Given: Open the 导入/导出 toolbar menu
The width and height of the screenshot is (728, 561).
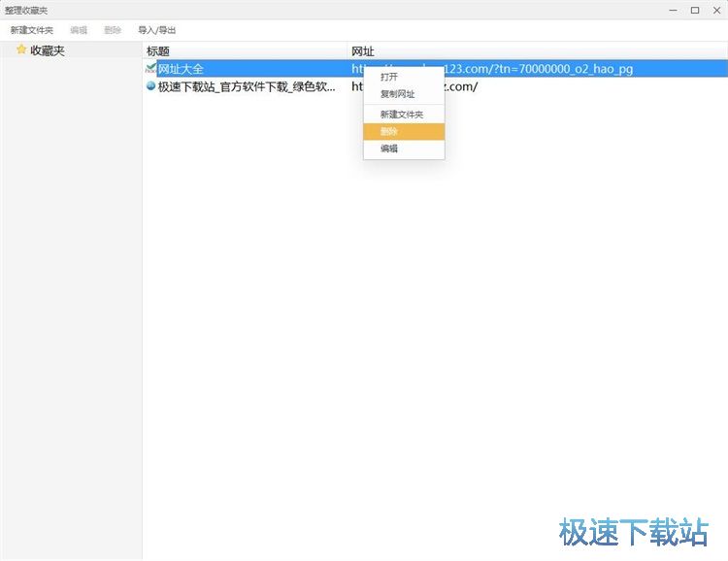Looking at the screenshot, I should click(x=156, y=30).
